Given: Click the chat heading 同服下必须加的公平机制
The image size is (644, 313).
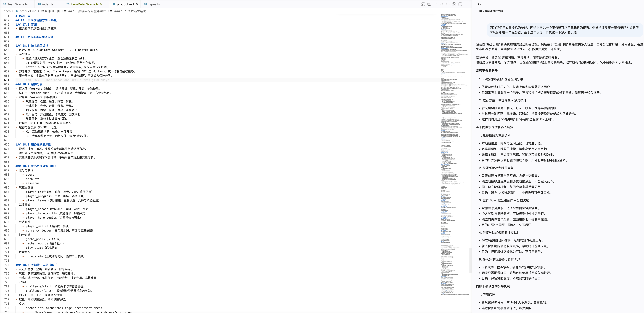Looking at the screenshot, I should tap(493, 286).
